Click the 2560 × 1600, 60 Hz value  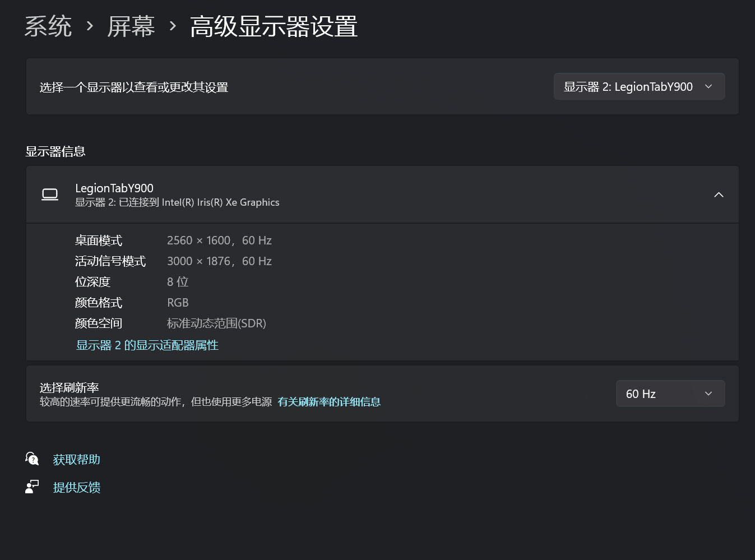tap(219, 240)
